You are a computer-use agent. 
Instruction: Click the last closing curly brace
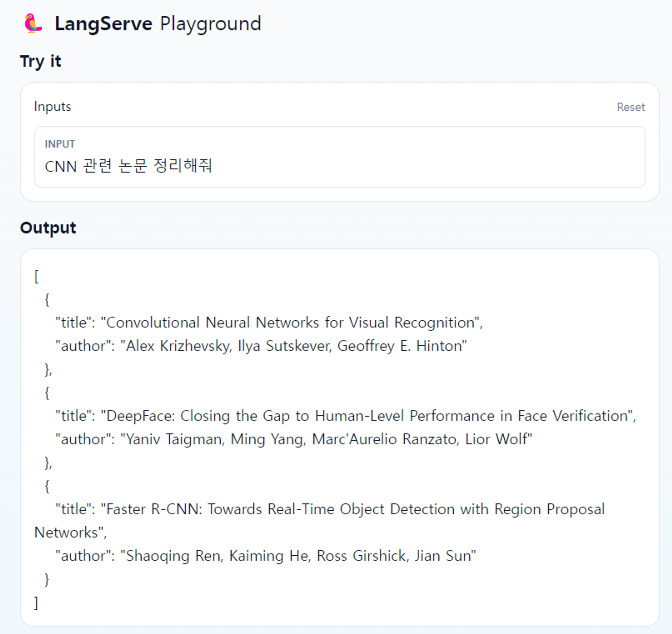click(47, 579)
